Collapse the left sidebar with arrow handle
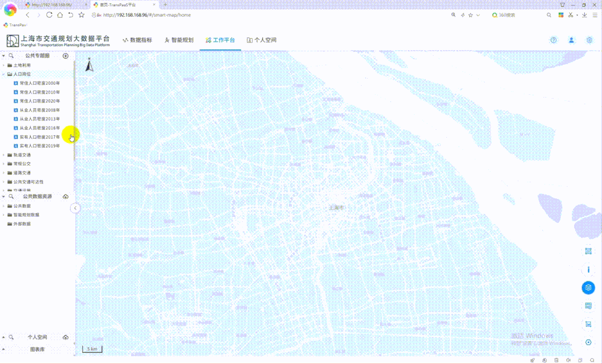This screenshot has height=364, width=602. (x=75, y=208)
